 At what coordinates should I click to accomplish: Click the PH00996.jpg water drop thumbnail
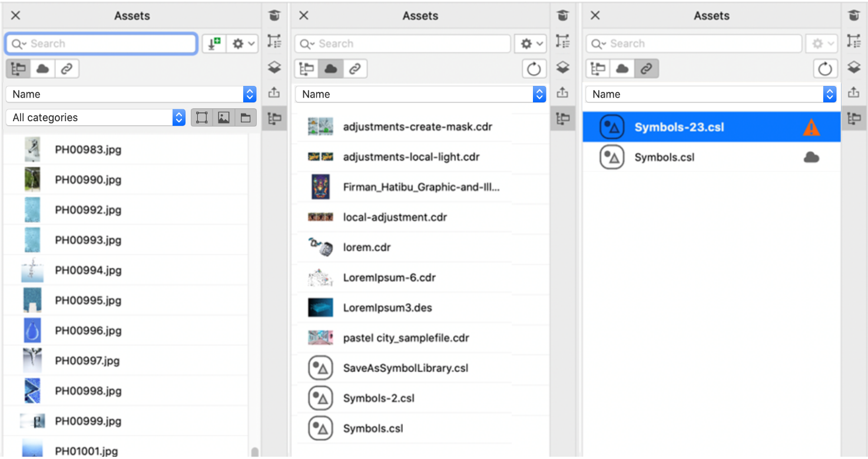pos(32,331)
